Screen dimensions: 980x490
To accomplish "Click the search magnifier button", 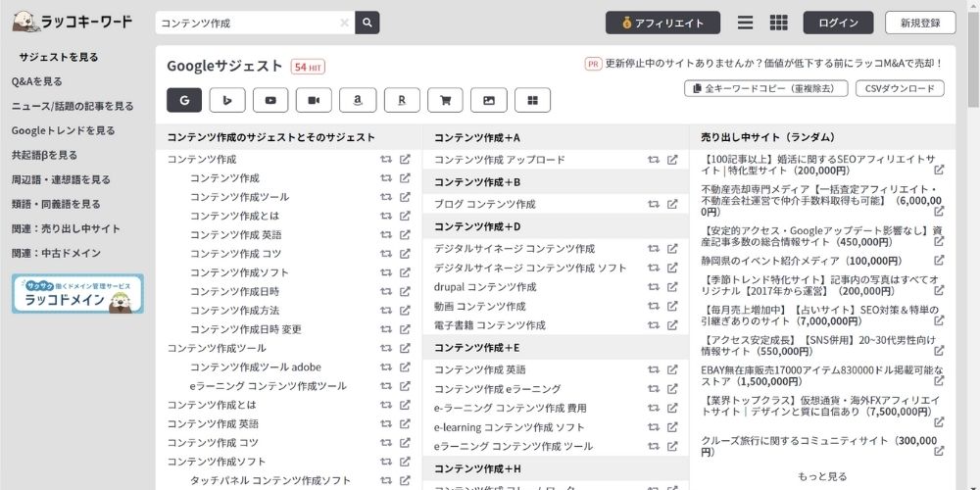I will (367, 23).
